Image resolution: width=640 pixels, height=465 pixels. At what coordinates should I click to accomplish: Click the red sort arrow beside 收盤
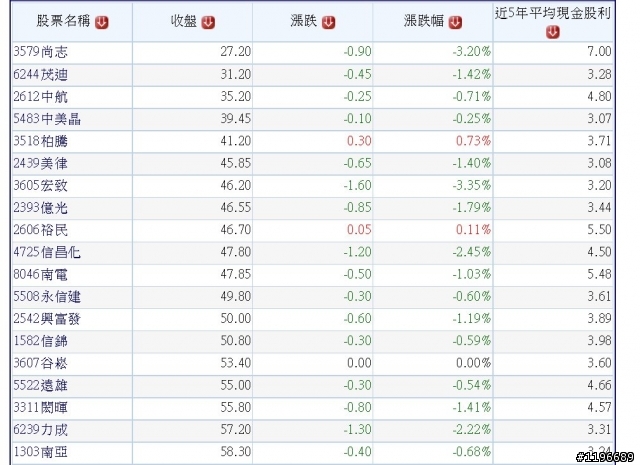208,22
